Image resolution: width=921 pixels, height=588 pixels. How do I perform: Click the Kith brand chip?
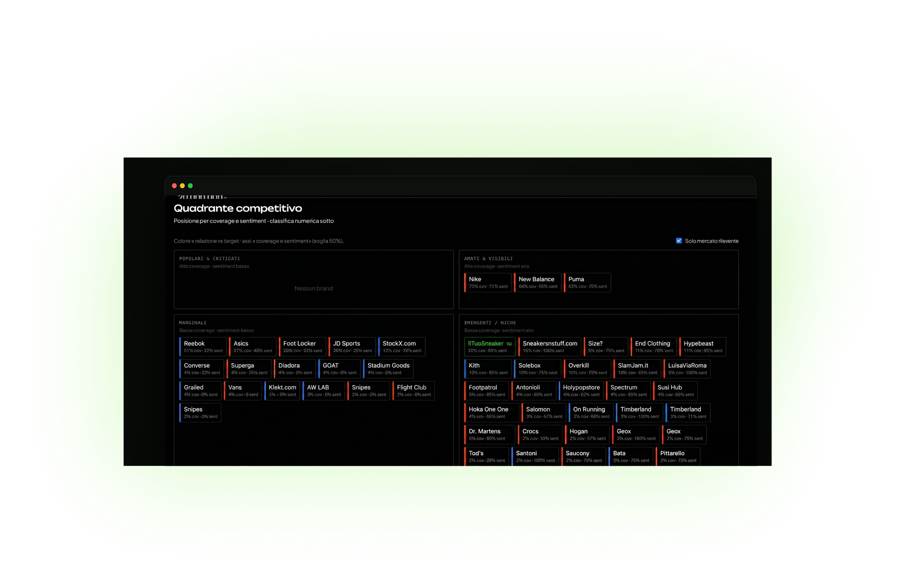coord(488,369)
